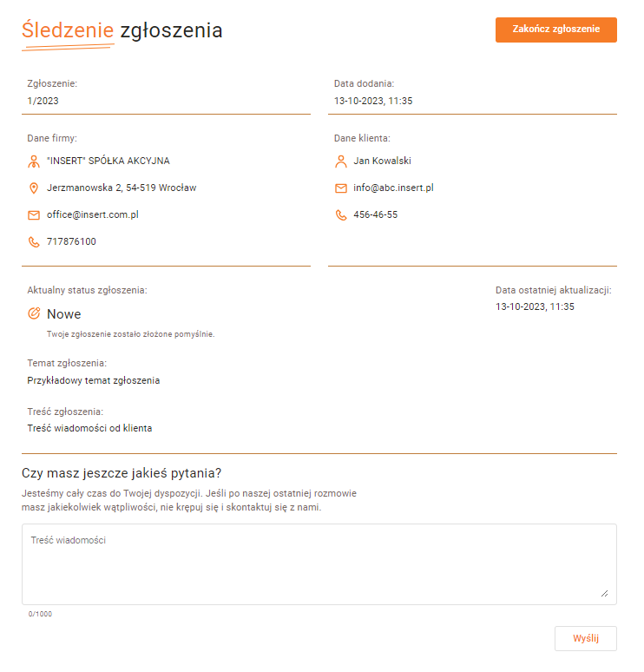Viewport: 644px width, 672px height.
Task: Focus the Treść wiadomości text area
Action: coord(319,564)
